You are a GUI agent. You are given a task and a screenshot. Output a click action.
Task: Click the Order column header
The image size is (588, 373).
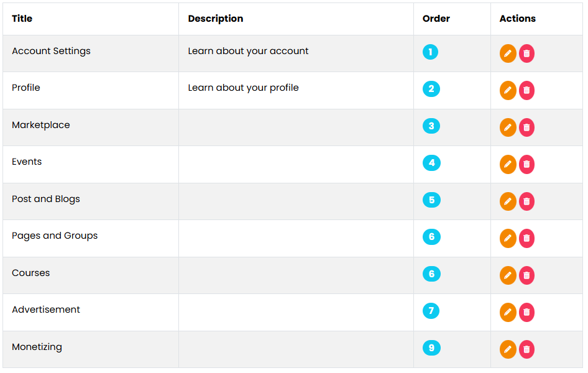coord(436,19)
